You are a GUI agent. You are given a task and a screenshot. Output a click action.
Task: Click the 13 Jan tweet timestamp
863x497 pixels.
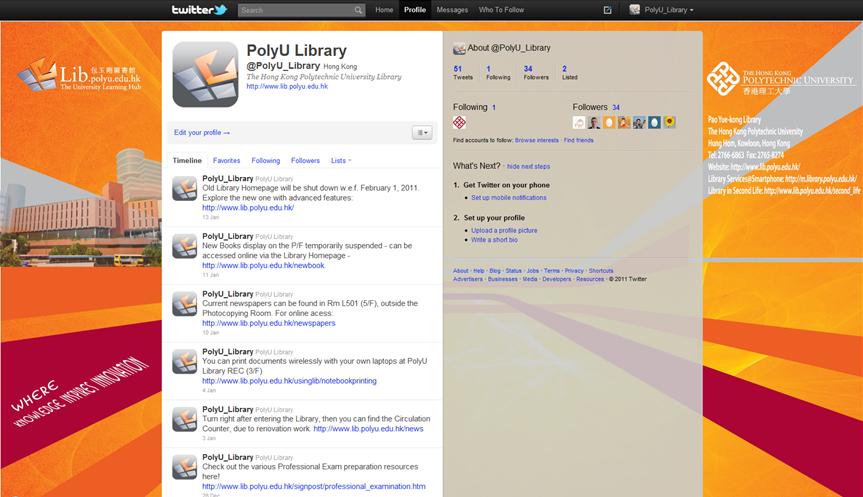pos(210,217)
